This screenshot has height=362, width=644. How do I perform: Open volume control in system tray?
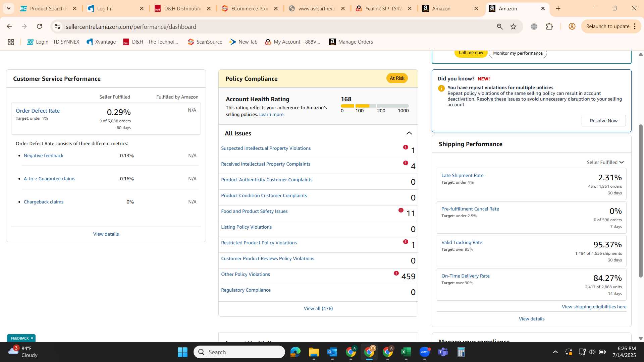click(592, 352)
